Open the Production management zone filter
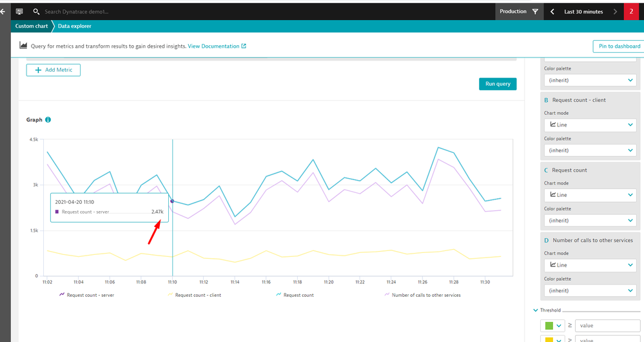Image resolution: width=644 pixels, height=342 pixels. (519, 12)
